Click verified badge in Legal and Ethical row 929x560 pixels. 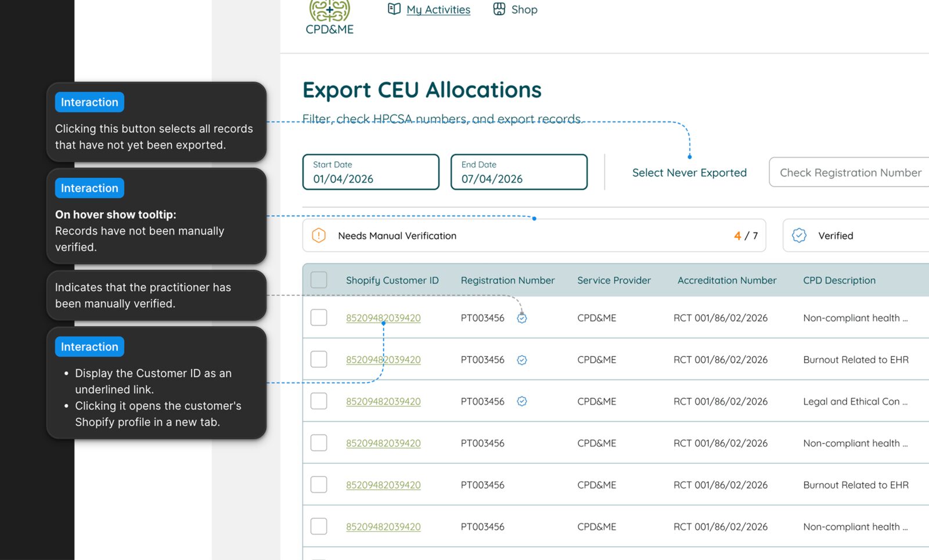(x=522, y=402)
